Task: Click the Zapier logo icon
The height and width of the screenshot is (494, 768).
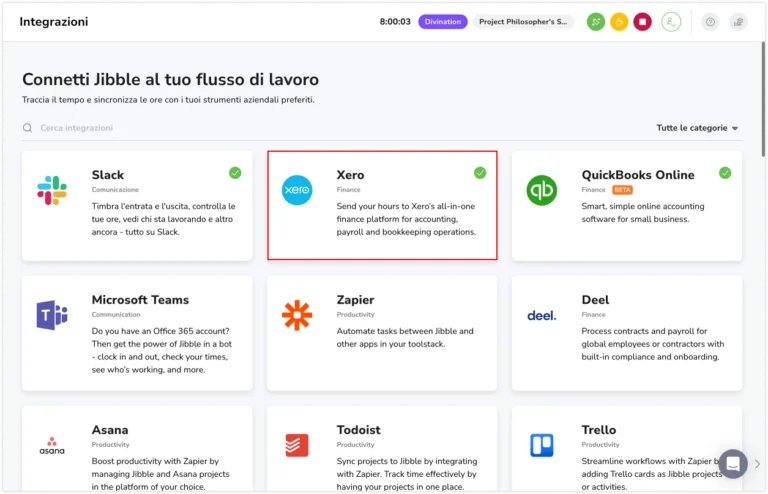Action: point(297,315)
